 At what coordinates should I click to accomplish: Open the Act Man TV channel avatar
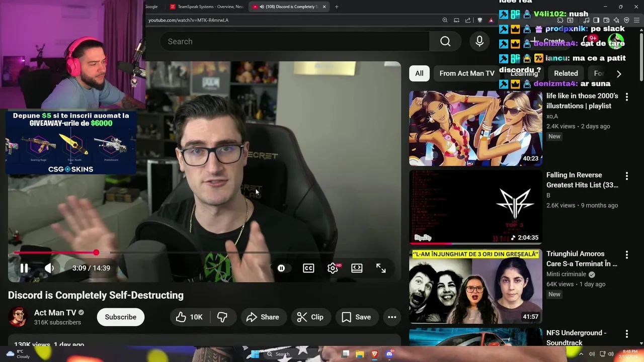pos(18,317)
